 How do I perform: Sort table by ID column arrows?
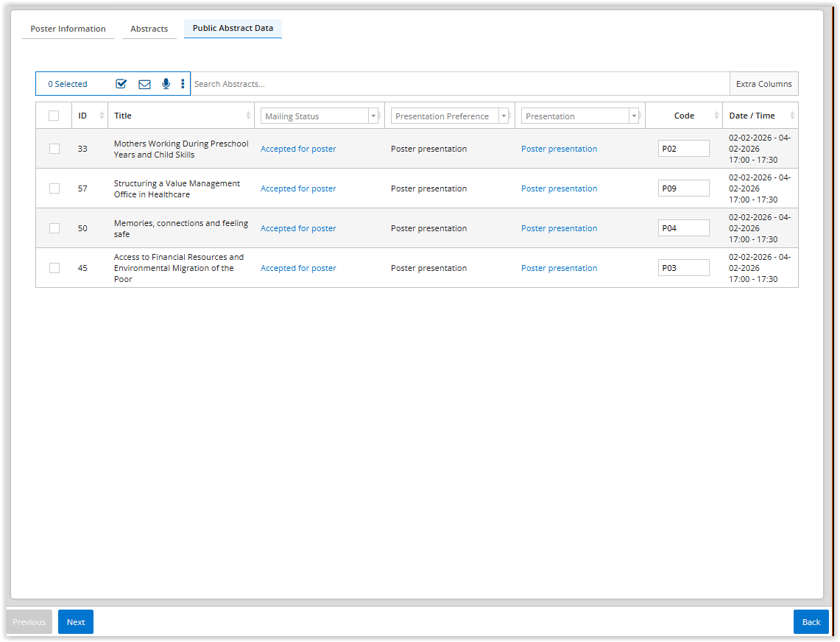tap(102, 116)
